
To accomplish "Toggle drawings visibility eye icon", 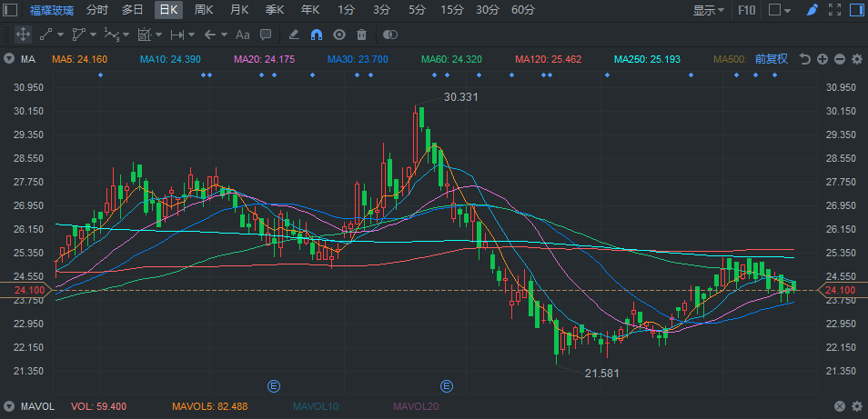I will [339, 35].
